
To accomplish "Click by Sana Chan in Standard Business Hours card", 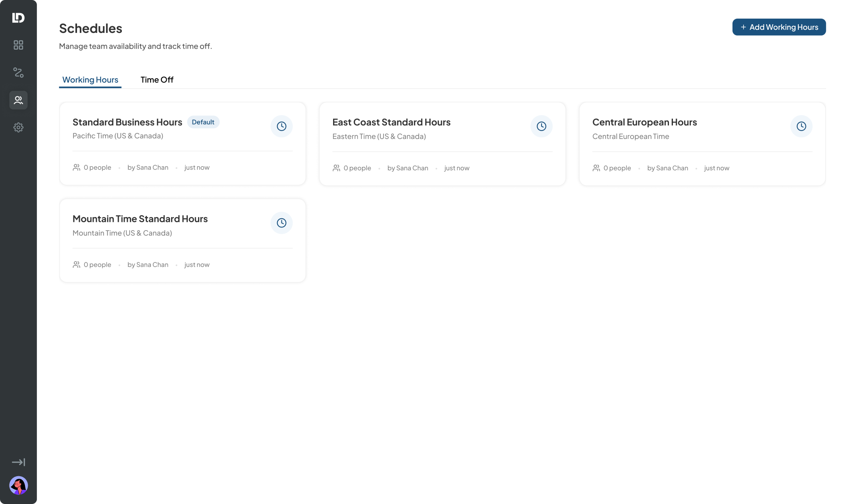I will point(148,167).
